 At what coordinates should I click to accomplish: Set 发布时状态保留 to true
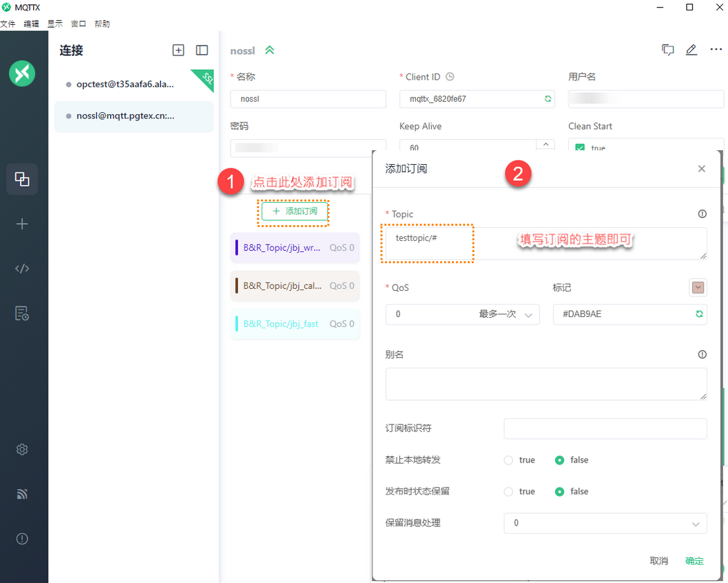(509, 492)
